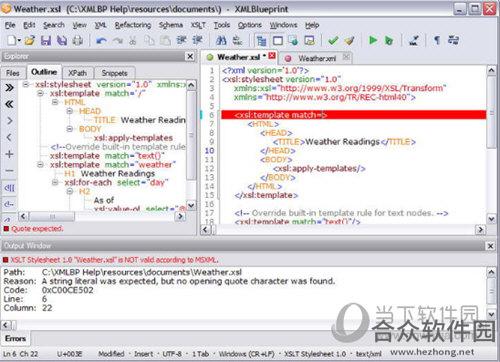Click the UTF-8 encoding in the status bar

point(172,354)
